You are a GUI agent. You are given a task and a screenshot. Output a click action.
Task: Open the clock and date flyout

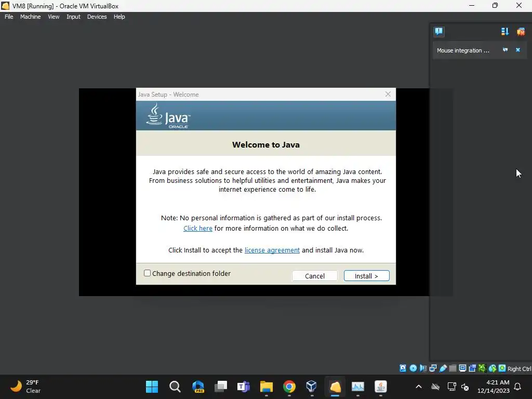point(494,387)
